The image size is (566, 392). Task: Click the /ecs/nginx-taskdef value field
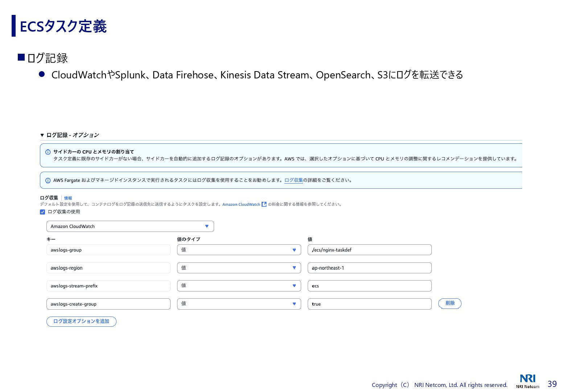370,250
